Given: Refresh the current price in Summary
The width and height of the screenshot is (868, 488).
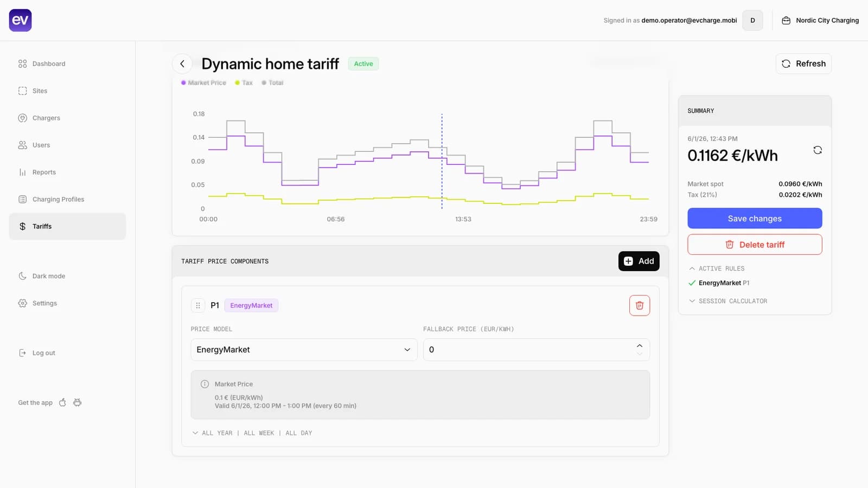Looking at the screenshot, I should (818, 150).
